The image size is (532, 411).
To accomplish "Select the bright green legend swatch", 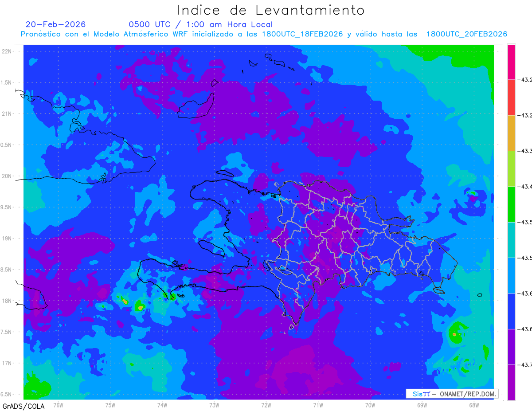I will [511, 204].
